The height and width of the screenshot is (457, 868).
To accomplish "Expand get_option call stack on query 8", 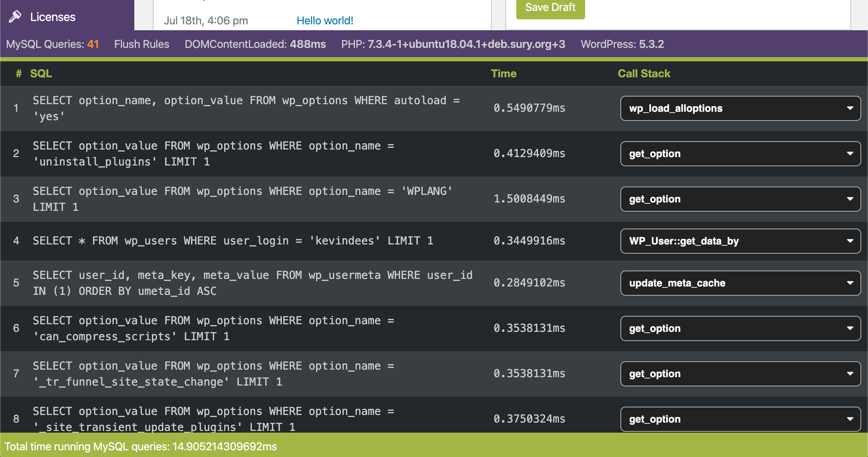I will point(740,419).
